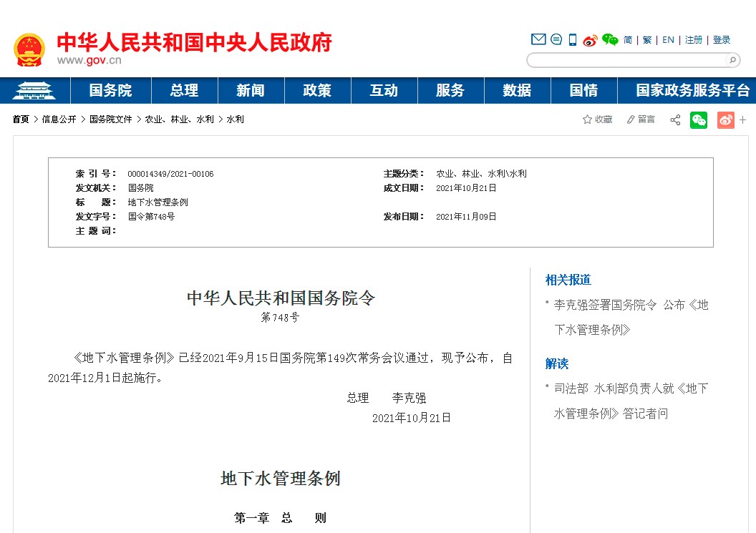
Task: Click the government building home icon in navbar
Action: pos(34,90)
